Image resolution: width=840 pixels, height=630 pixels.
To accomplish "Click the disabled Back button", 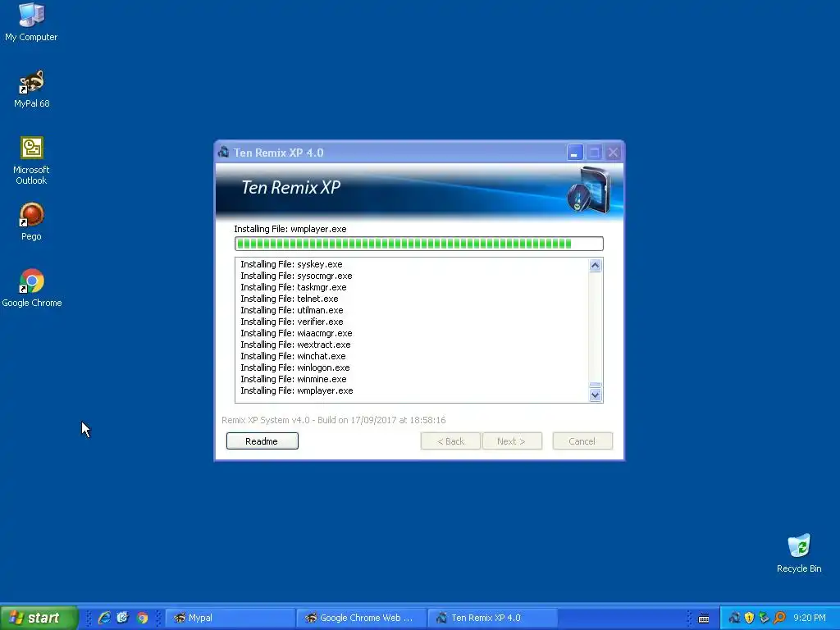I will 450,441.
